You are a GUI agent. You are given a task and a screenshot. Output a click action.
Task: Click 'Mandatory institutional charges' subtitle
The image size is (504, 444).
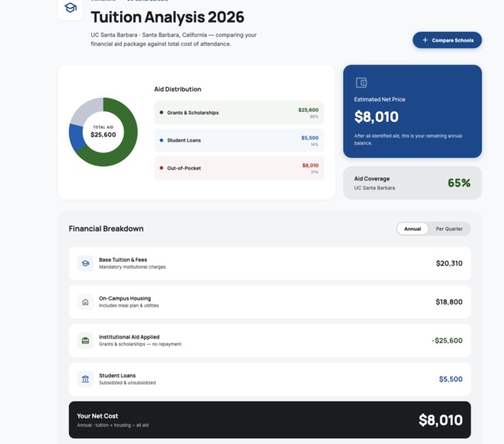coord(132,267)
